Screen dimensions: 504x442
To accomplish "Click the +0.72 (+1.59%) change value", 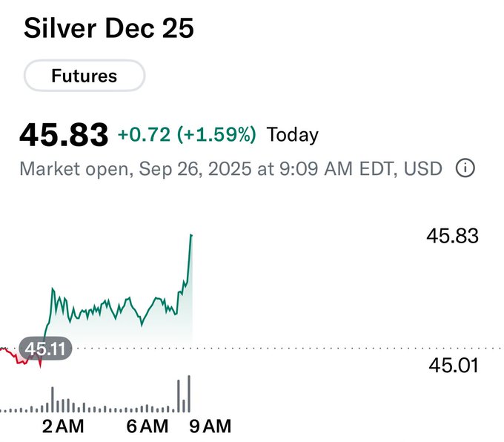I will click(x=187, y=135).
